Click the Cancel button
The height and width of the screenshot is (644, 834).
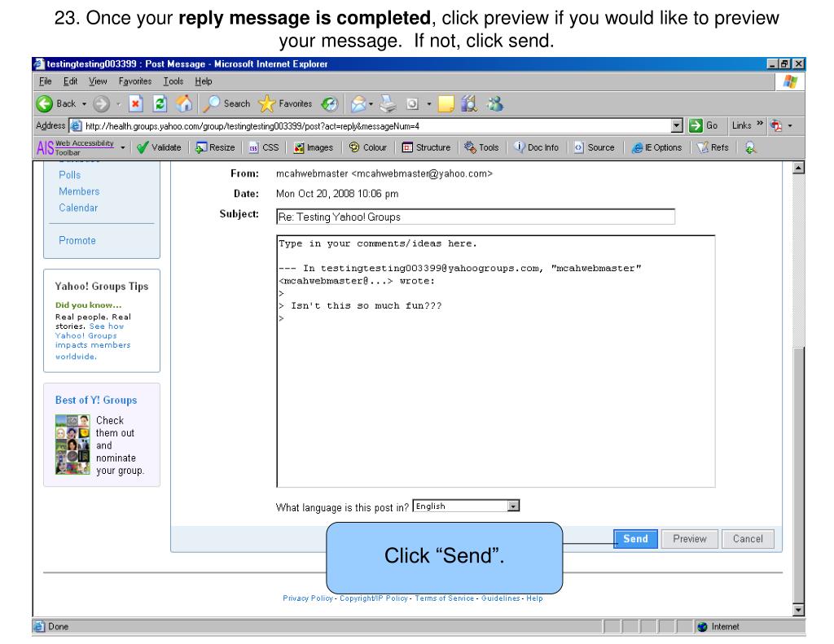tap(748, 539)
